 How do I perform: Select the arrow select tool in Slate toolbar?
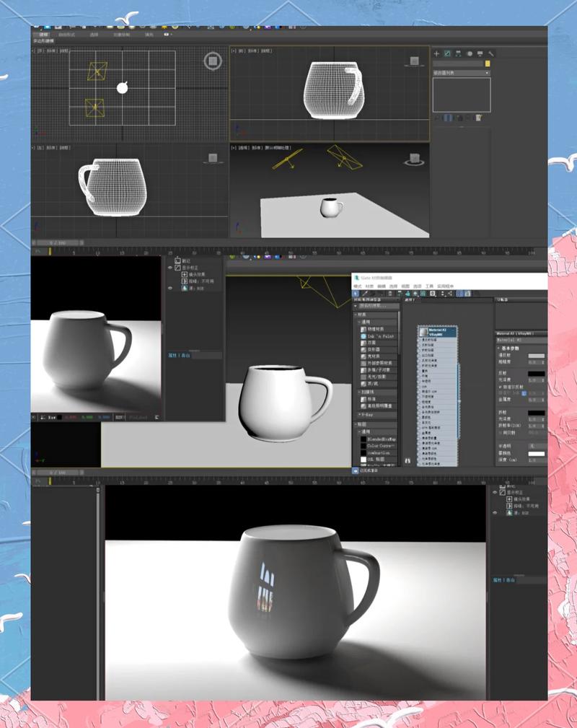356,294
